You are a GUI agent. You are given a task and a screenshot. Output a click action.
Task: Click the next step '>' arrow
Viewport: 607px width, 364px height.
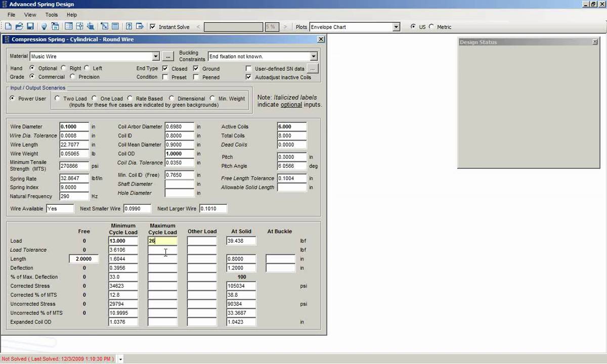pos(285,27)
